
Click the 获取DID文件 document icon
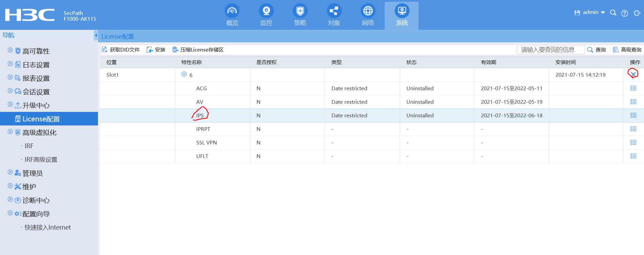pos(105,50)
